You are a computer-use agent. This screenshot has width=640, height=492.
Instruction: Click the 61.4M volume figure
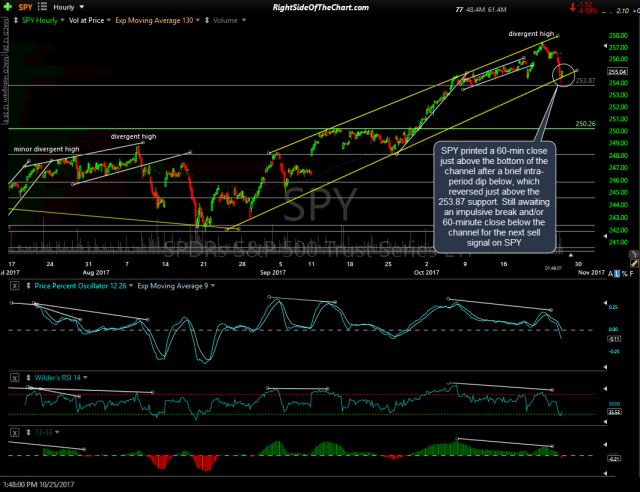[x=497, y=9]
